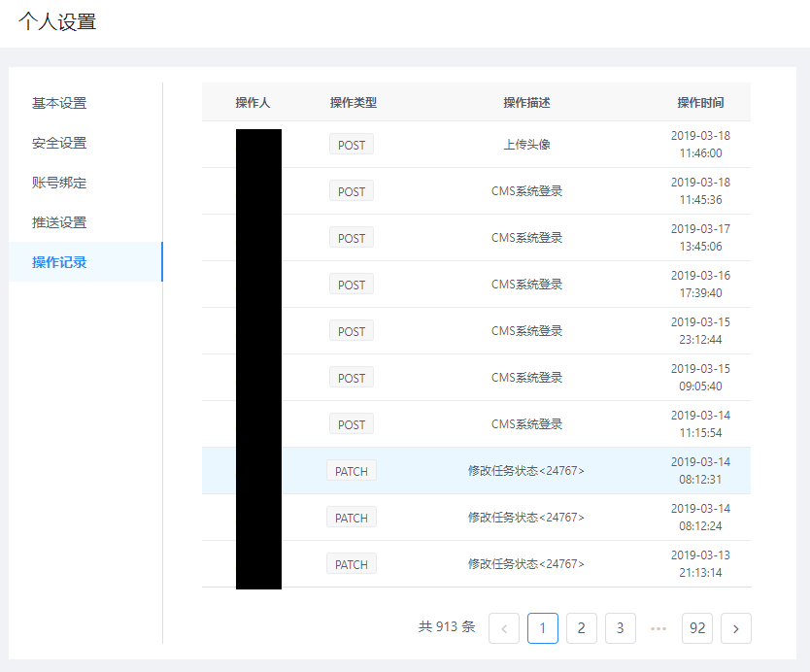This screenshot has width=810, height=672.
Task: Select the 操作记录 sidebar entry
Action: tap(85, 262)
